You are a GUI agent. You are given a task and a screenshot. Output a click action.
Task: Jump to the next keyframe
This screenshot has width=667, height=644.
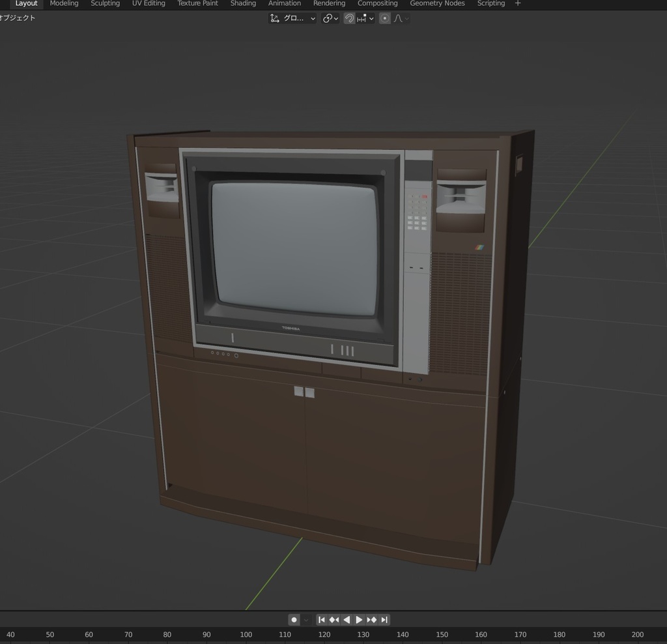pos(371,620)
